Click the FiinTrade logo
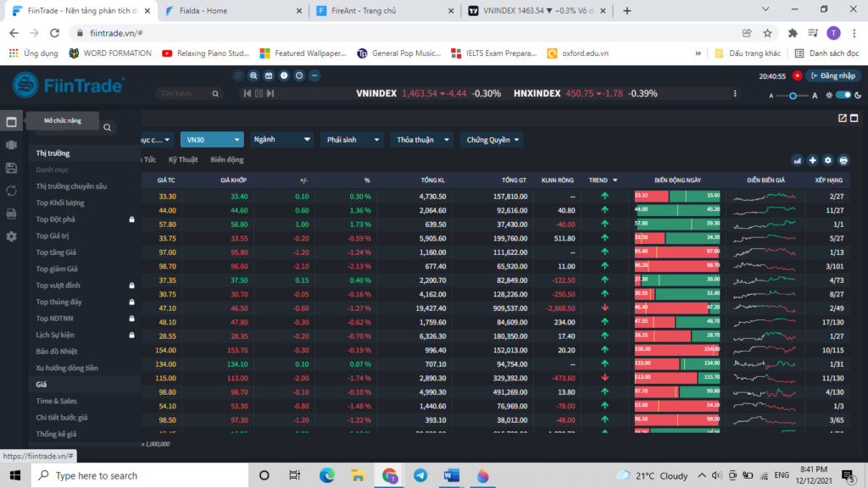 coord(69,86)
